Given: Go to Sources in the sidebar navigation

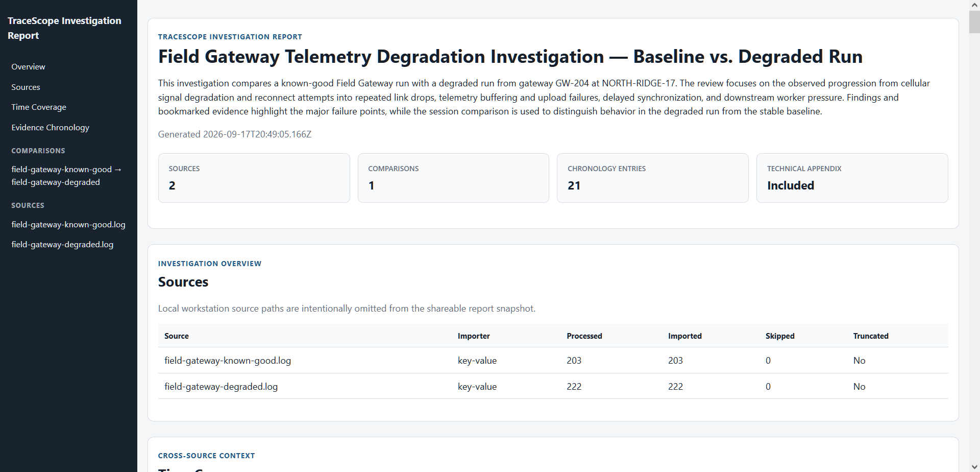Looking at the screenshot, I should point(26,87).
